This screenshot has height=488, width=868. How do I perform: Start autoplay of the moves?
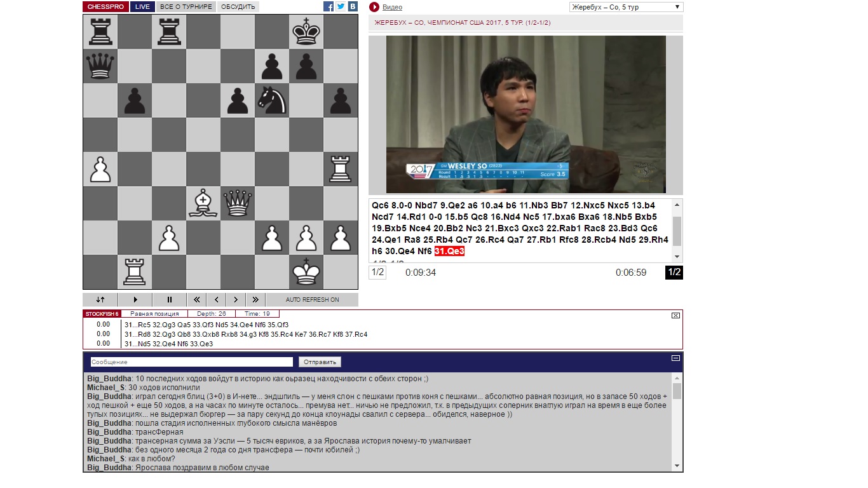tap(135, 300)
